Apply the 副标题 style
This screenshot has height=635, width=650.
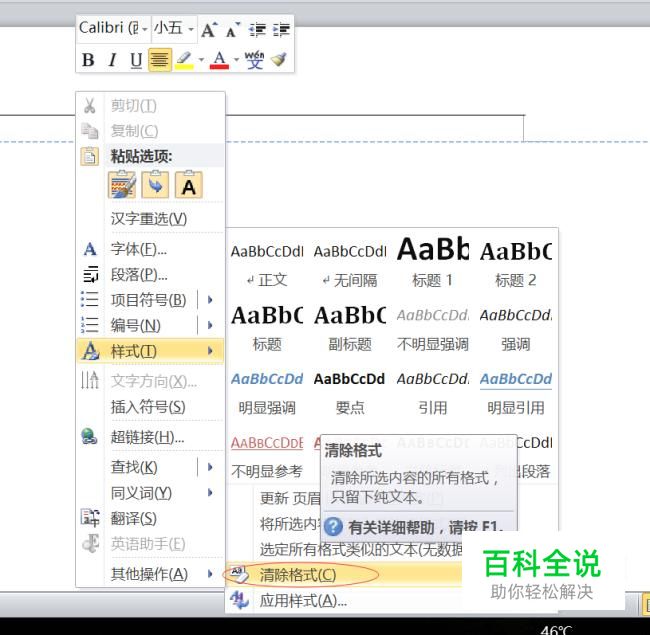(x=350, y=328)
